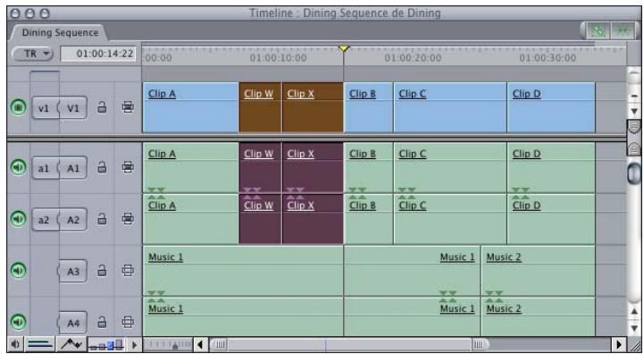Click the A2 destination control
This screenshot has height=354, width=644.
73,220
